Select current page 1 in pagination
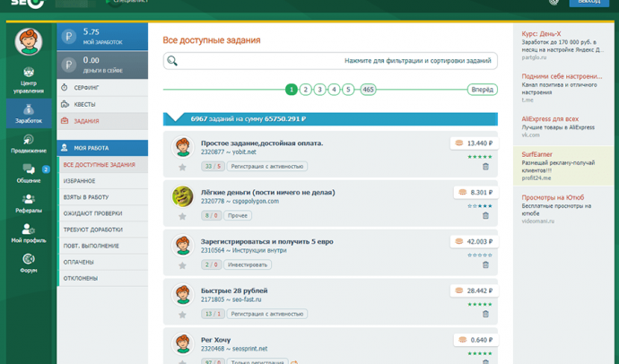The height and width of the screenshot is (364, 619). coord(292,90)
